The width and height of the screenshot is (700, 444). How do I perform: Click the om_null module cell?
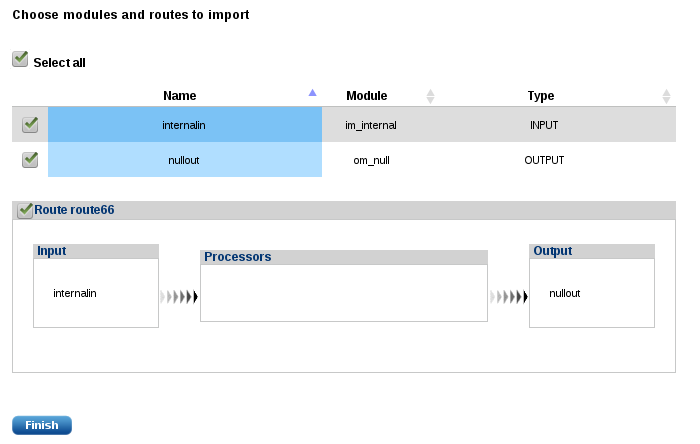(371, 160)
